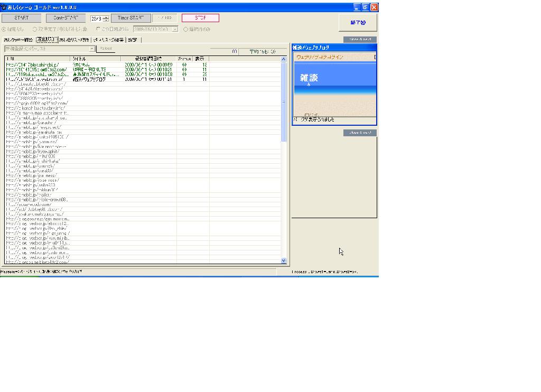Image resolution: width=541 pixels, height=392 pixels.
Task: Select the row visited at 00:10:58
Action: [x=143, y=74]
